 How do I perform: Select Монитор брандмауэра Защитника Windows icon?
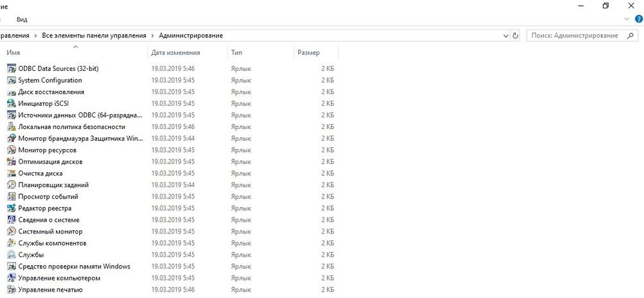[x=12, y=139]
